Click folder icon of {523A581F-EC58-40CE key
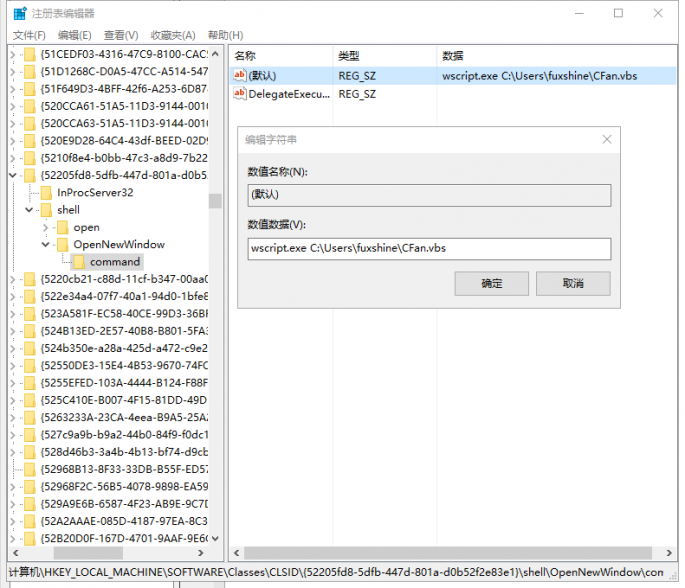This screenshot has height=588, width=685. (29, 314)
